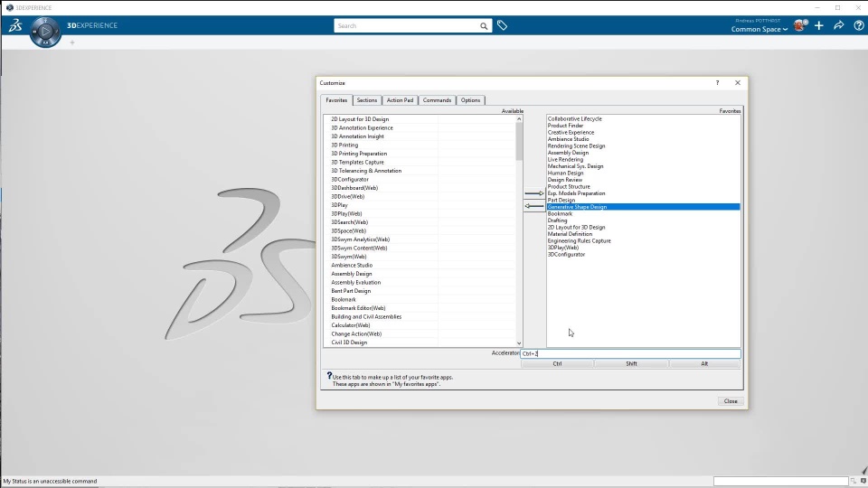Click the top Search input field

pos(407,26)
